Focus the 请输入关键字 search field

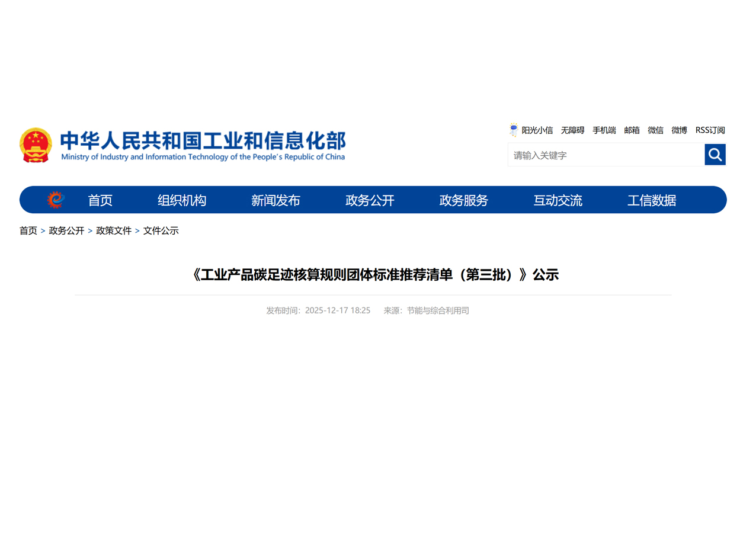[x=604, y=155]
